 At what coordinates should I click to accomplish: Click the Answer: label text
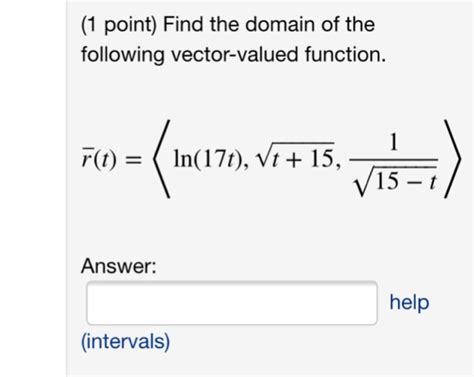coord(119,266)
